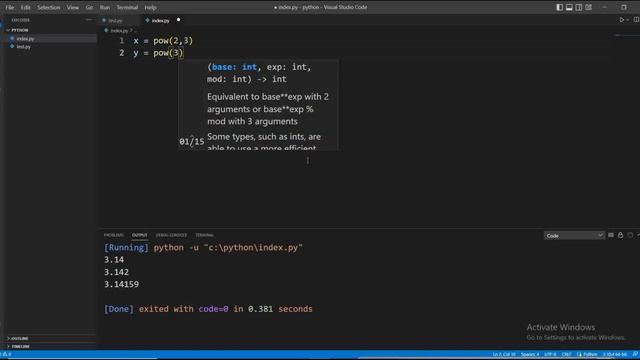Open the Help menu
640x360 pixels.
[x=150, y=7]
